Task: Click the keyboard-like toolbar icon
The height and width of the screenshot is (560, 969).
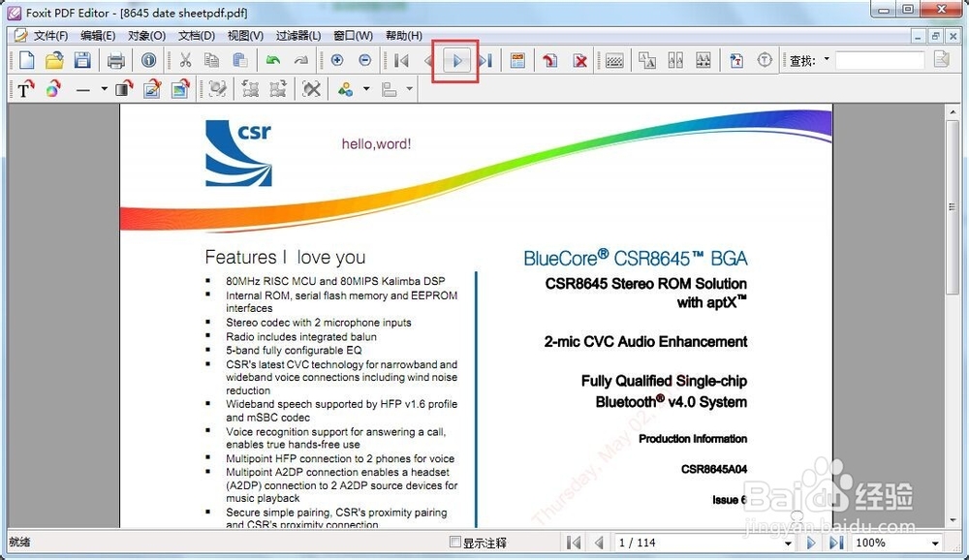Action: click(614, 61)
